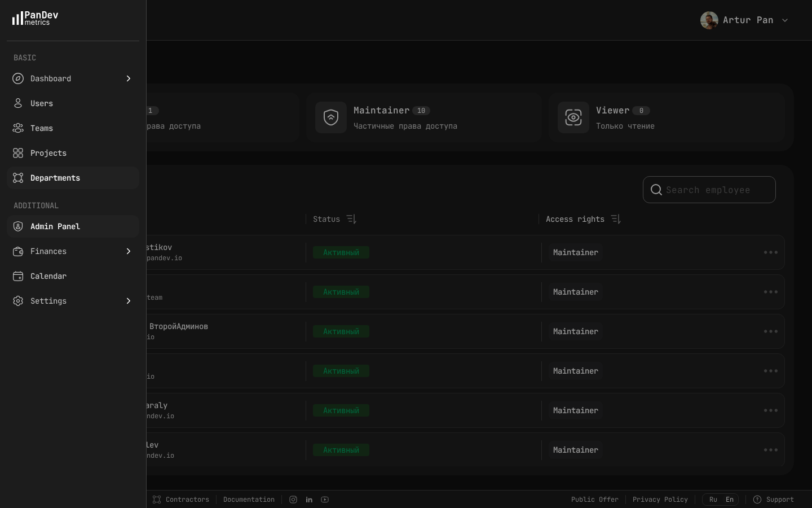Switch the interface language to En

pyautogui.click(x=729, y=500)
